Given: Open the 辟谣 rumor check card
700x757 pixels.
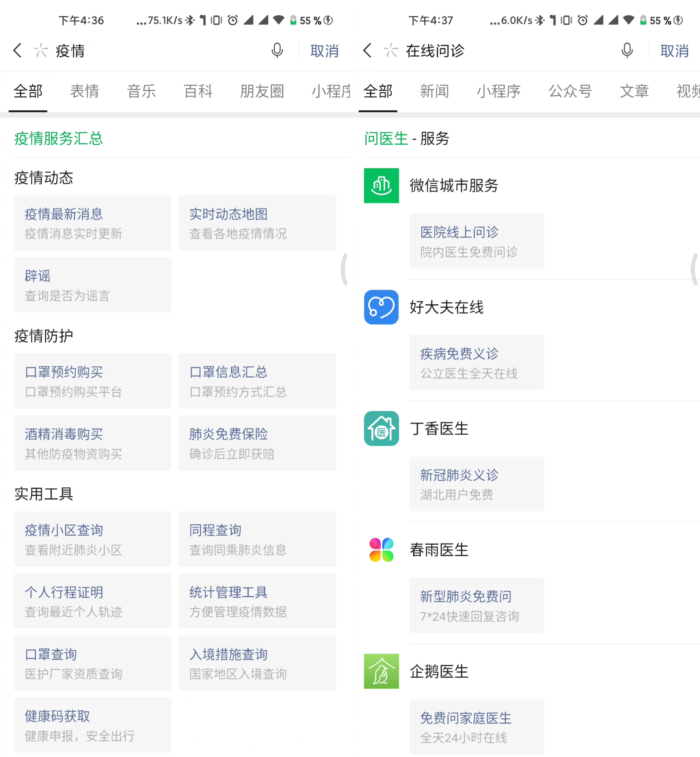Looking at the screenshot, I should pos(93,285).
